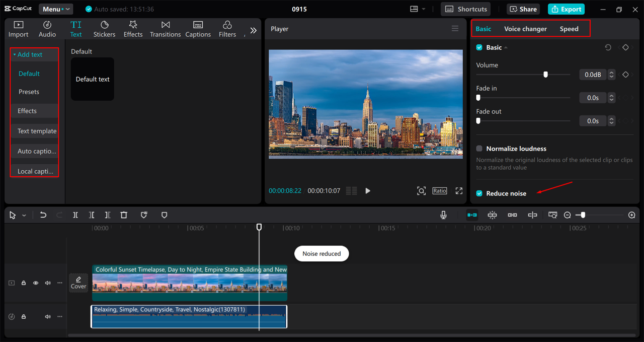Click the player quality grid icon
The height and width of the screenshot is (342, 644).
click(x=351, y=191)
